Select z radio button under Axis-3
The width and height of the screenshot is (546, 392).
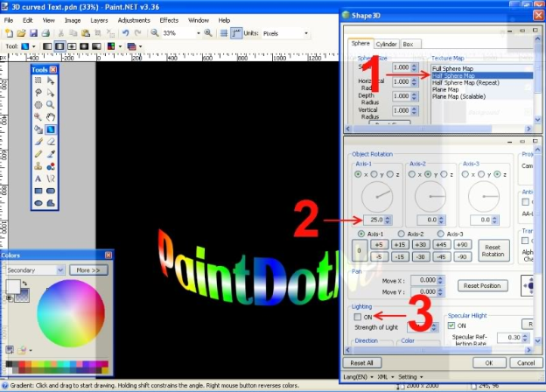pyautogui.click(x=497, y=174)
